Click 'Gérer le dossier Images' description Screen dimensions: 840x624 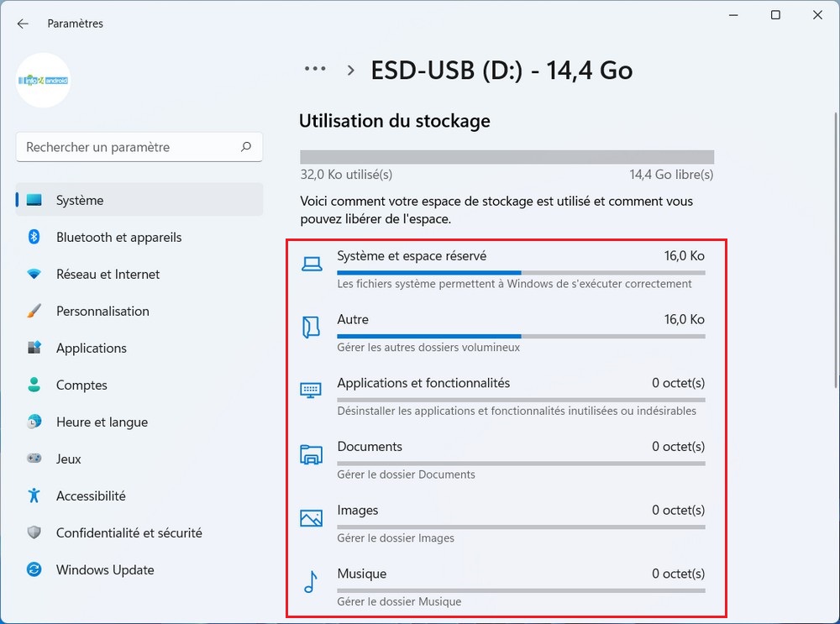pos(396,537)
